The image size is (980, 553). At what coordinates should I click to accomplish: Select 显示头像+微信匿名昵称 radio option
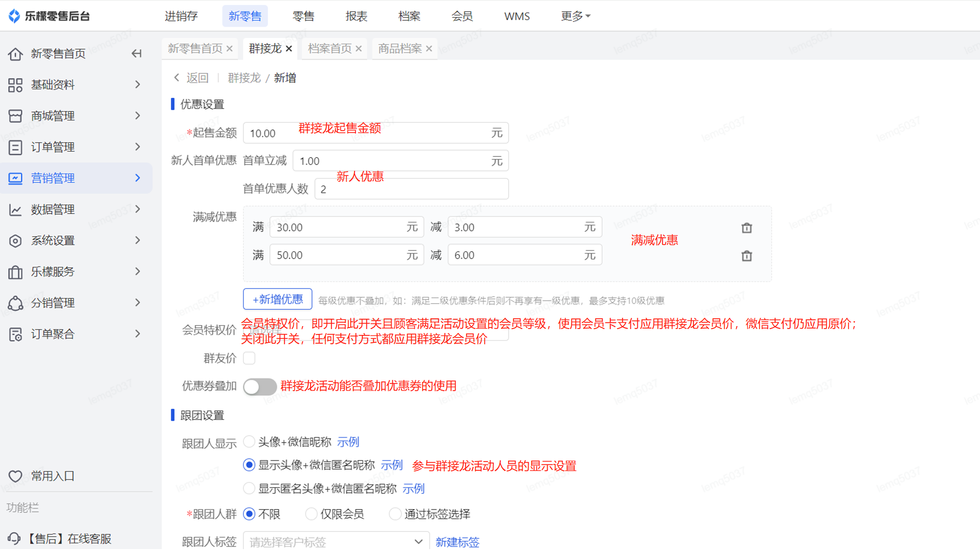click(249, 465)
